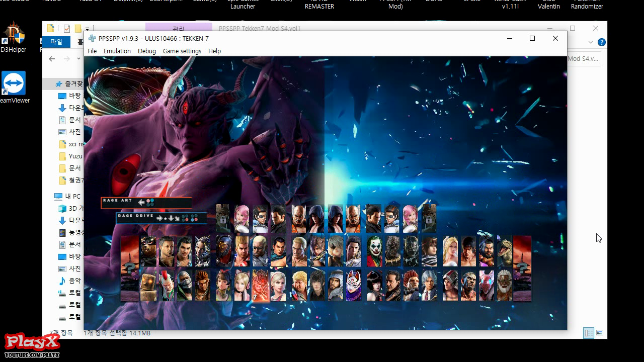This screenshot has height=362, width=644.
Task: Select Lucky Chloe blonde pigtails portrait
Action: pyautogui.click(x=242, y=285)
